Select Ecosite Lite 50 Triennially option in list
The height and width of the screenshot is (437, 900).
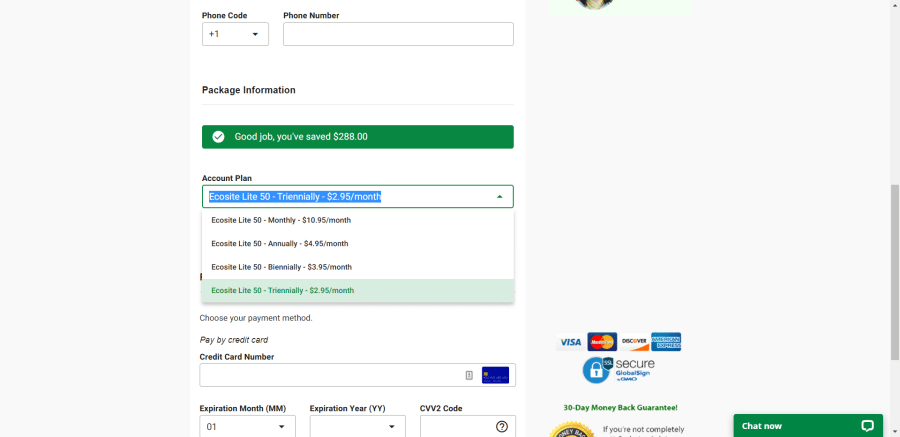click(x=358, y=291)
